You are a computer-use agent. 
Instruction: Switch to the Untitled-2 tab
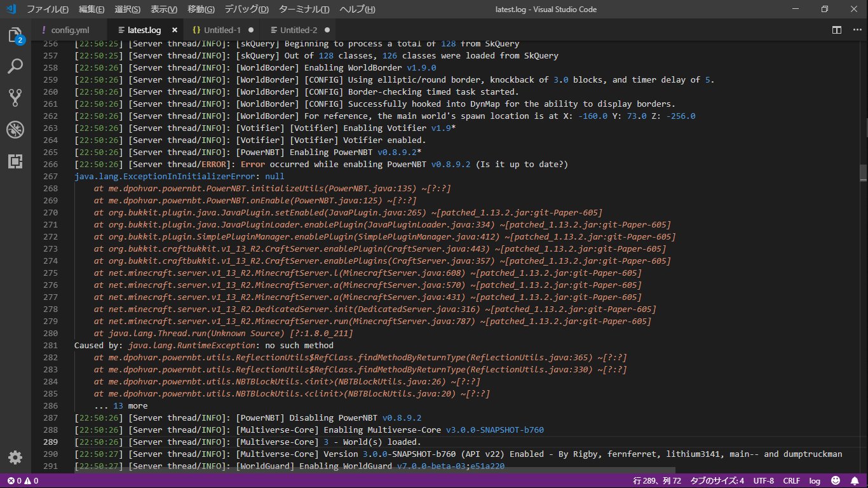(299, 30)
